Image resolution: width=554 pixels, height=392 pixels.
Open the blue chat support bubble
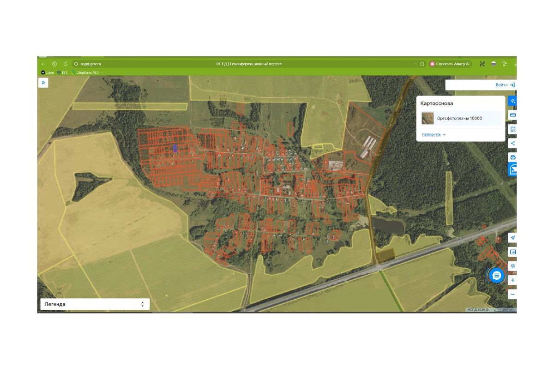click(x=497, y=276)
